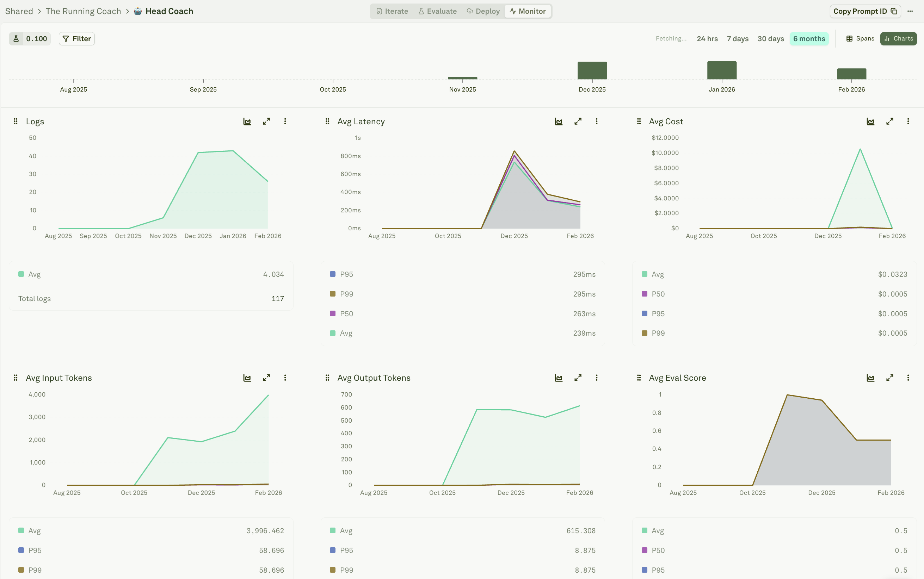This screenshot has width=924, height=579.
Task: Open the Filter button
Action: (76, 39)
